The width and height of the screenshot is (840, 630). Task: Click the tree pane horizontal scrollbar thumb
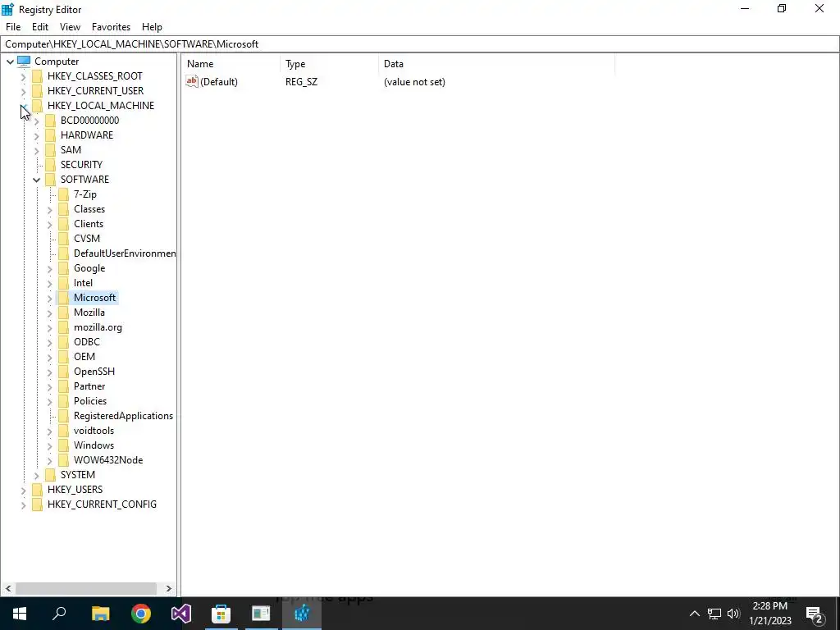[x=85, y=588]
